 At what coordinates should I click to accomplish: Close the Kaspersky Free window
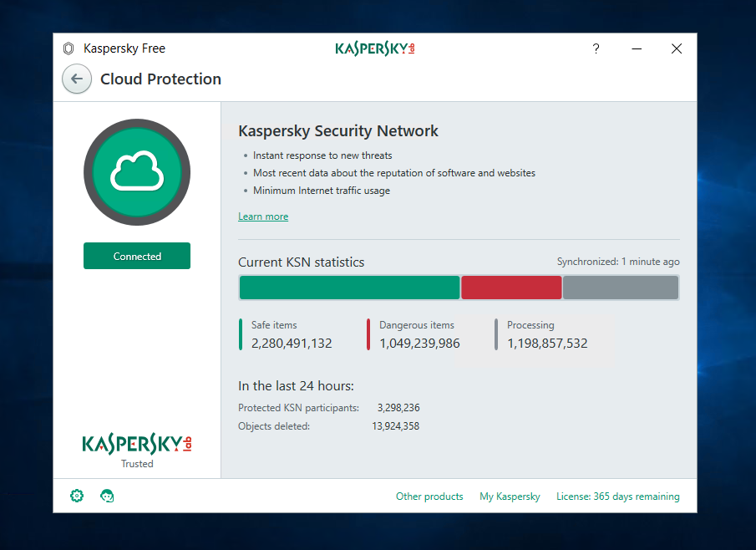[677, 48]
